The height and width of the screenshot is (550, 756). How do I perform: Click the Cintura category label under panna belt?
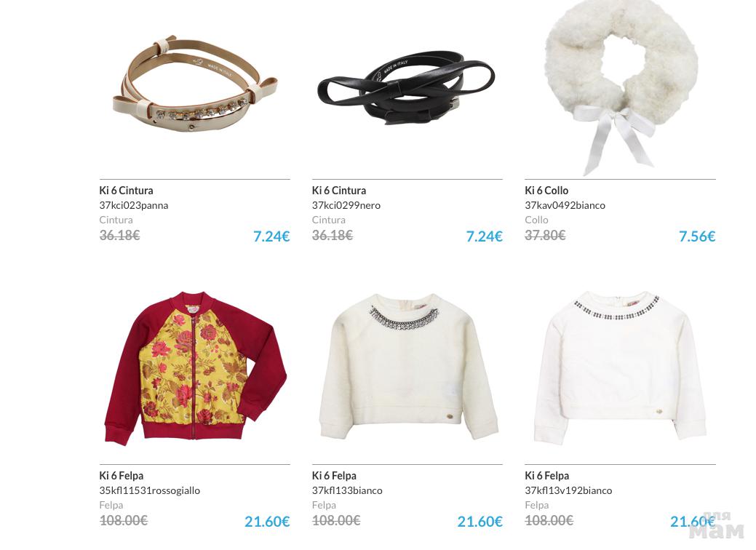pos(116,220)
